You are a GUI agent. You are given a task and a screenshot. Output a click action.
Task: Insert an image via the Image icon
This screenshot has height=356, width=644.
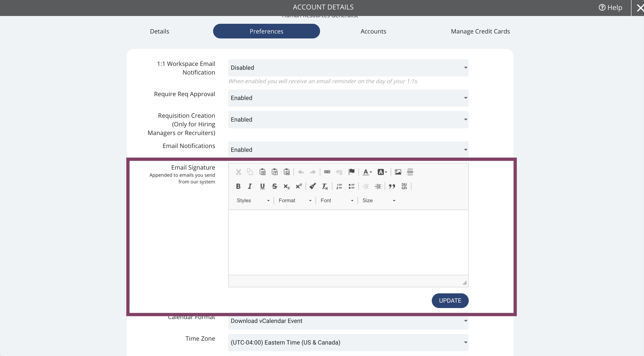tap(398, 172)
